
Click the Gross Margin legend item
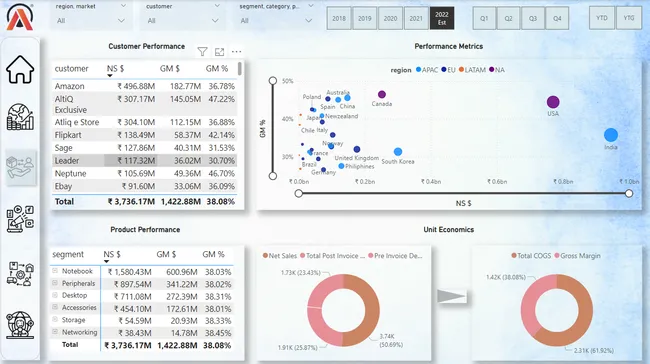click(x=577, y=256)
